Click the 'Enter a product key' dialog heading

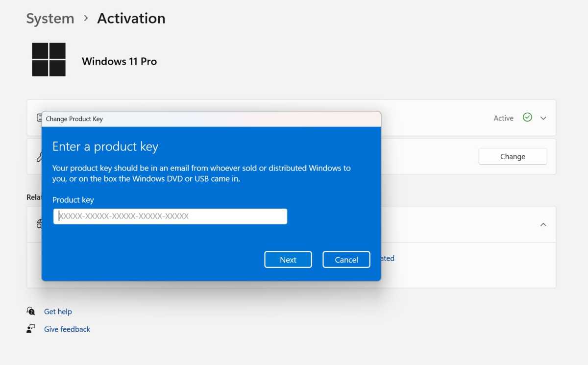[x=105, y=146]
